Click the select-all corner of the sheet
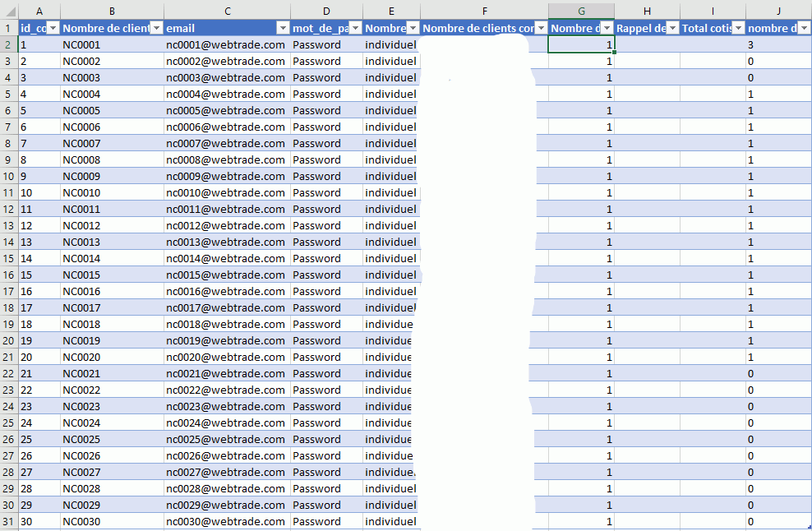Image resolution: width=812 pixels, height=531 pixels. (x=8, y=10)
